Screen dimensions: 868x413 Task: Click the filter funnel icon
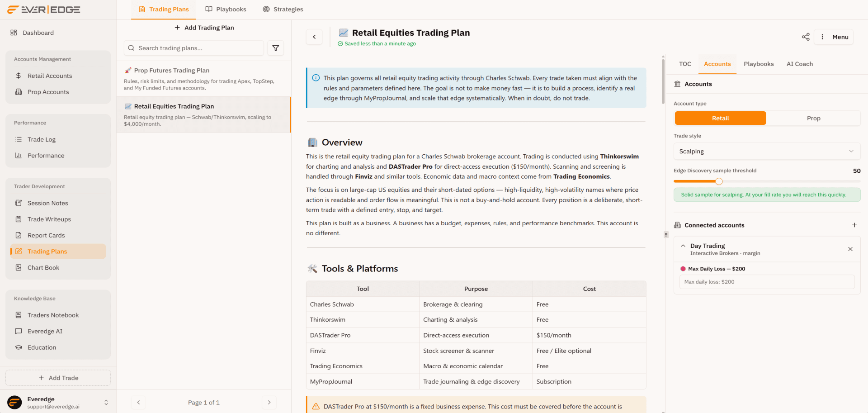click(276, 48)
